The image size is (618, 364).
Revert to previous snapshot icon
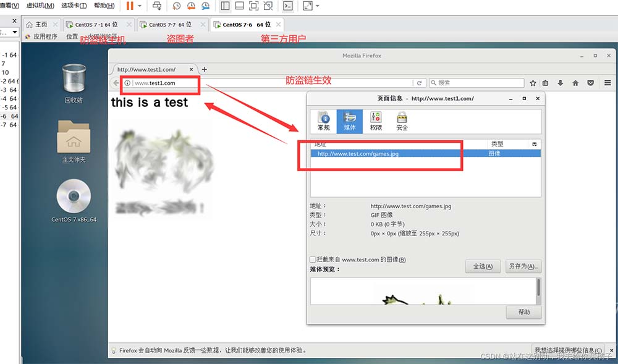click(x=191, y=6)
